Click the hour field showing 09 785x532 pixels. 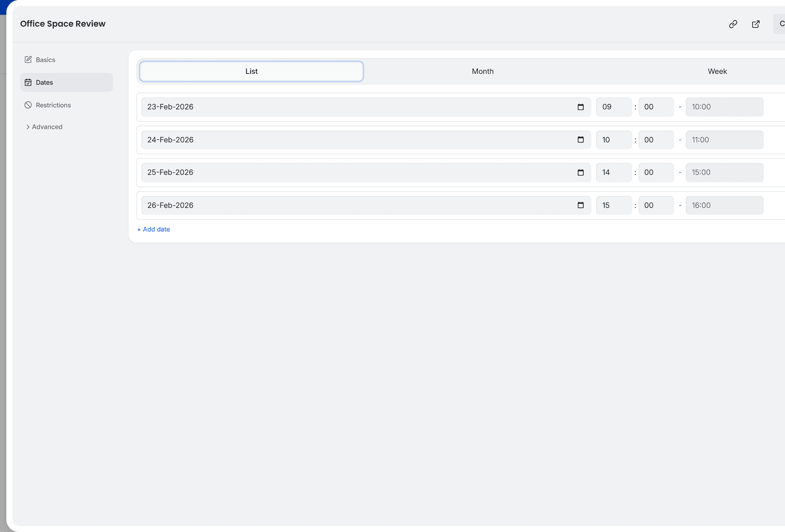614,107
